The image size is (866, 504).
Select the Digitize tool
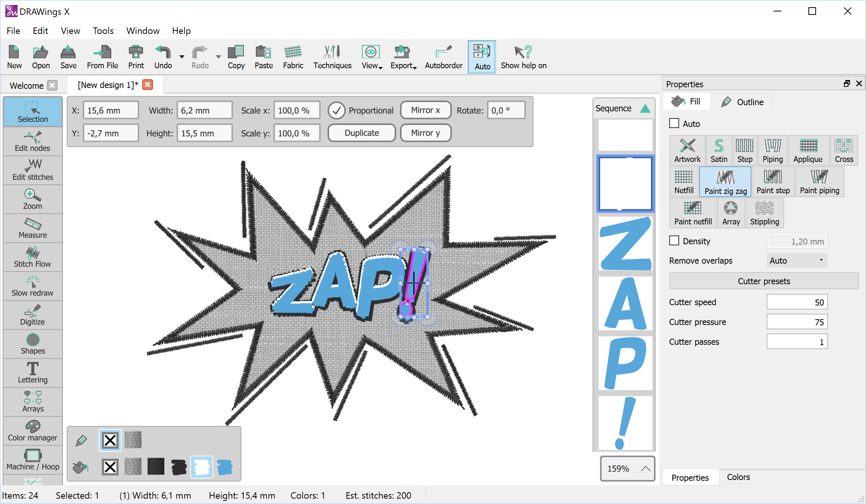click(x=33, y=315)
